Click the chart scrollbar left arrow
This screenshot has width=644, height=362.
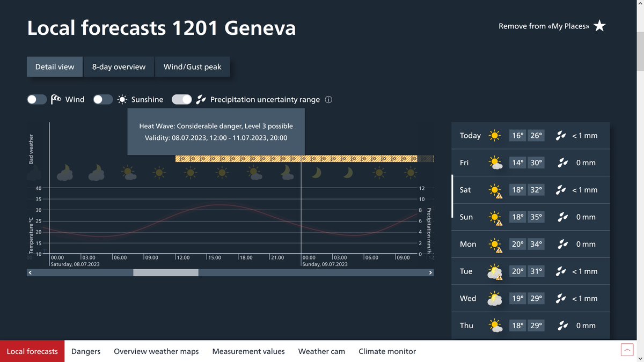pos(31,272)
